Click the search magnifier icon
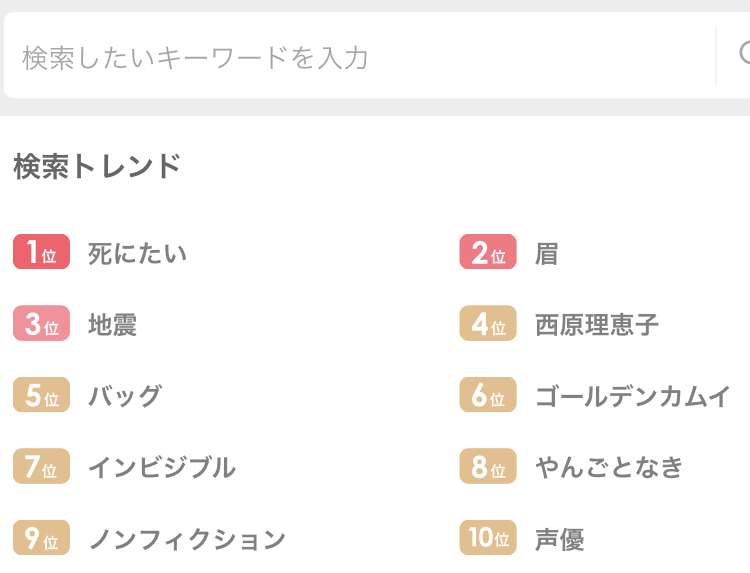This screenshot has height=573, width=750. (743, 54)
